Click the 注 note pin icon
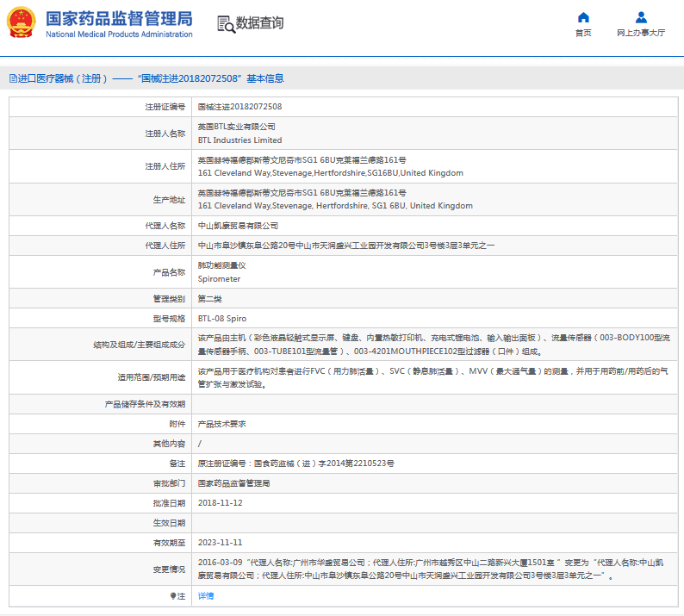 tap(173, 596)
